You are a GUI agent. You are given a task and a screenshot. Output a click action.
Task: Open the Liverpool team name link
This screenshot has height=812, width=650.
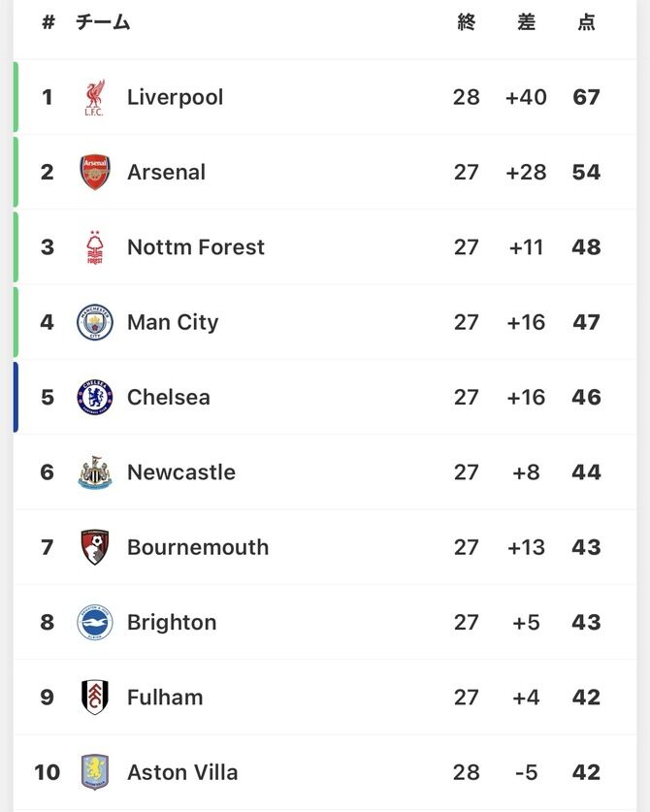tap(175, 98)
